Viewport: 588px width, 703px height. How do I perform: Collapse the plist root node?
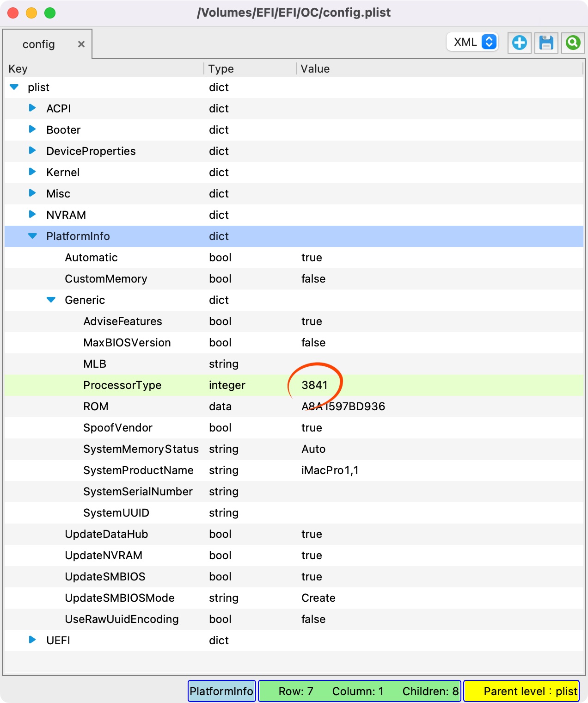pos(14,87)
